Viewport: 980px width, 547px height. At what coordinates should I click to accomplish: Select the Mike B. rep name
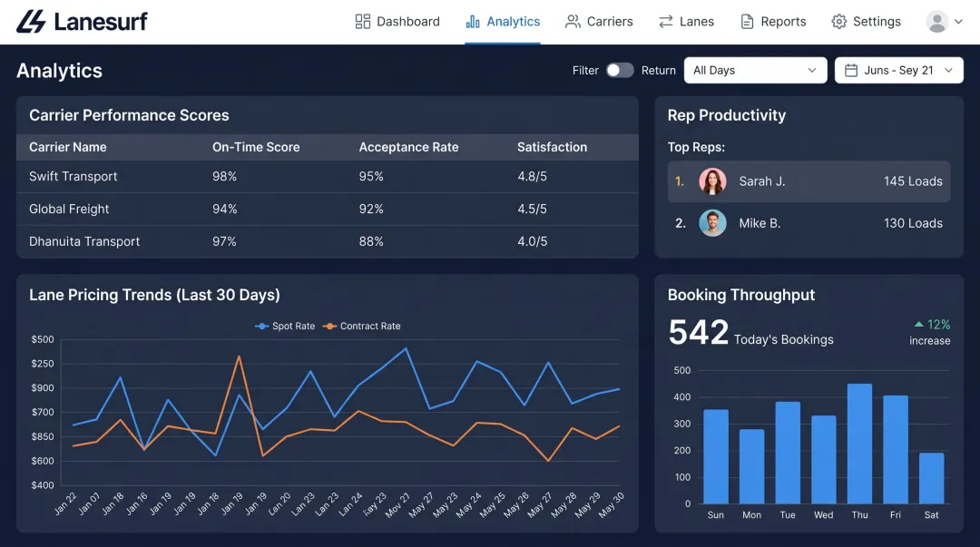pos(759,223)
